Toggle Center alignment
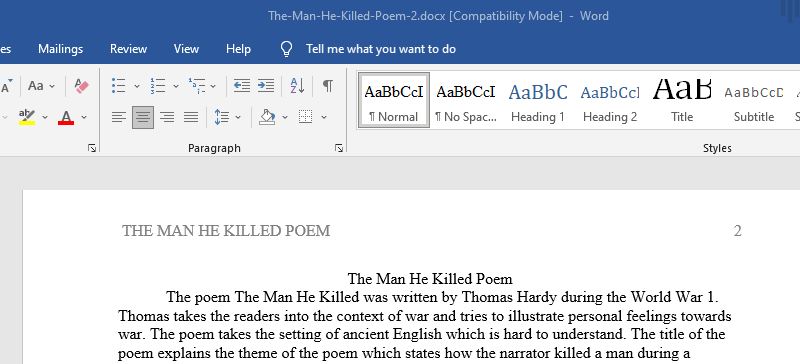800x364 pixels. click(143, 117)
